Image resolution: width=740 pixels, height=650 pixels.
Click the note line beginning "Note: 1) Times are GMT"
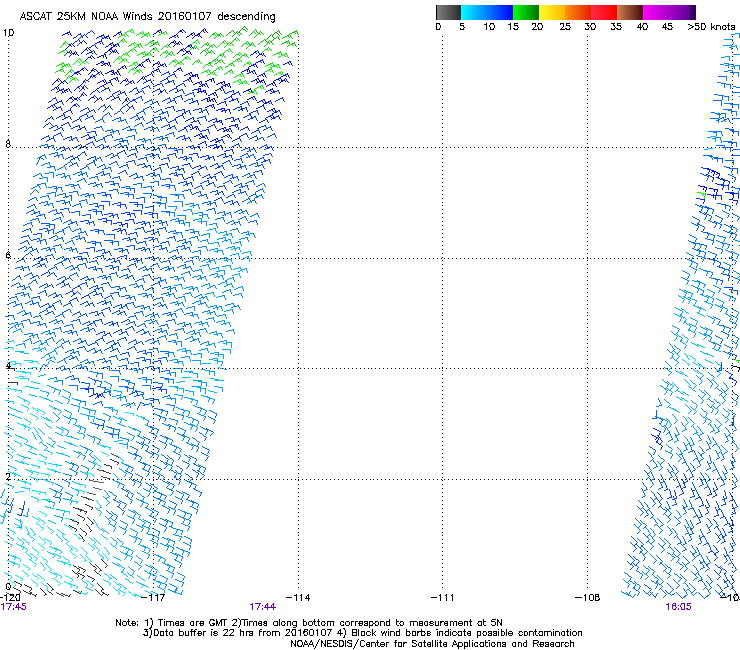coord(309,623)
